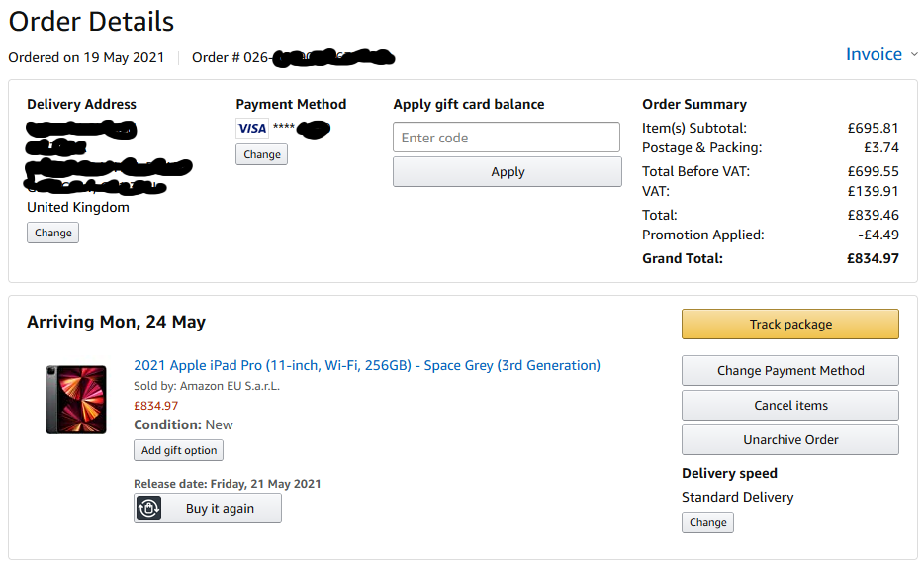Expand the Invoice dropdown
The image size is (924, 565).
coord(874,54)
